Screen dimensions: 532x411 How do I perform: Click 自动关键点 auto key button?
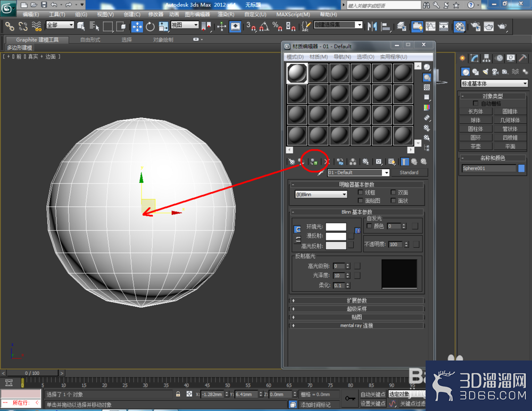[373, 395]
